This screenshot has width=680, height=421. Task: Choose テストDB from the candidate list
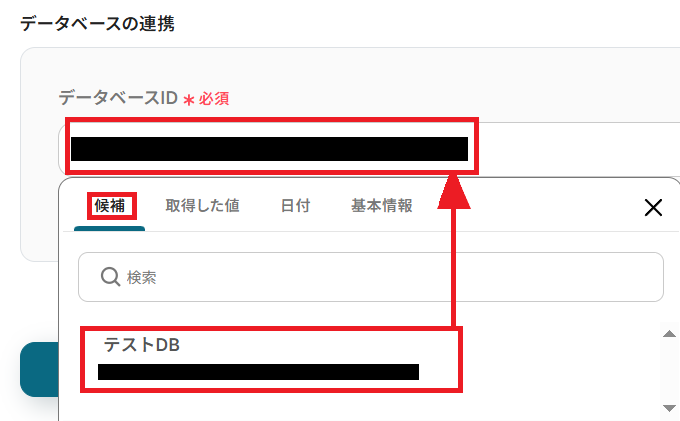click(x=271, y=360)
